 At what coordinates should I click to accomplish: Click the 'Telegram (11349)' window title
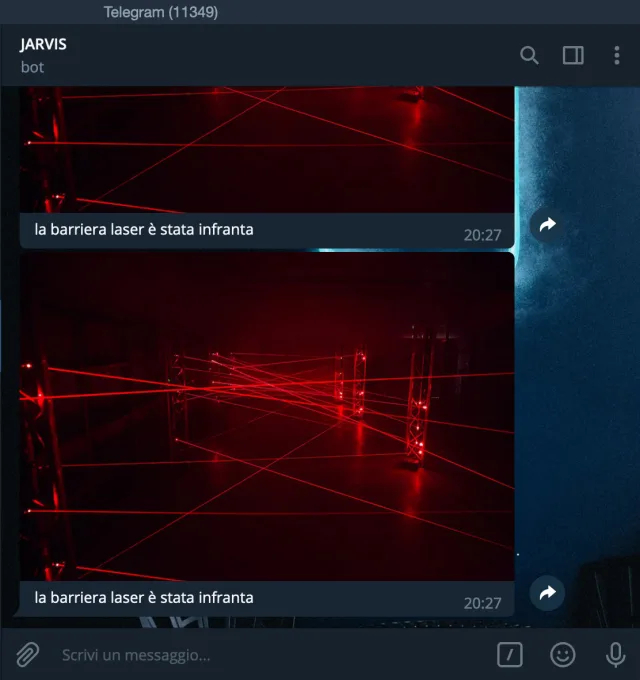click(161, 12)
